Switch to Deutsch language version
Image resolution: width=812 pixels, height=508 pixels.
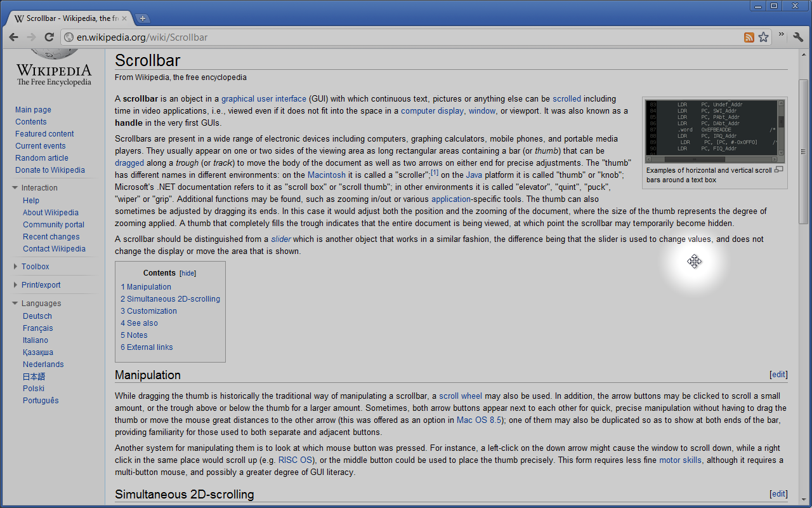click(37, 316)
